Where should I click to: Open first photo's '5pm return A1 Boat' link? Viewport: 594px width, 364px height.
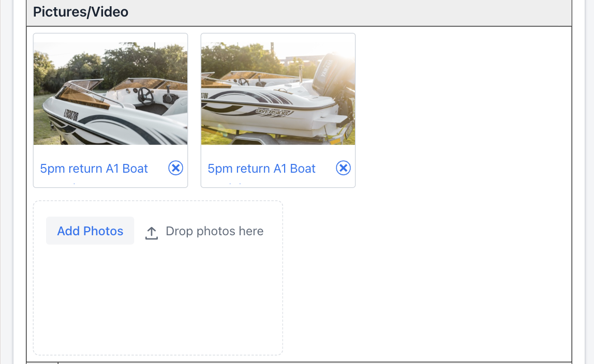pyautogui.click(x=94, y=169)
